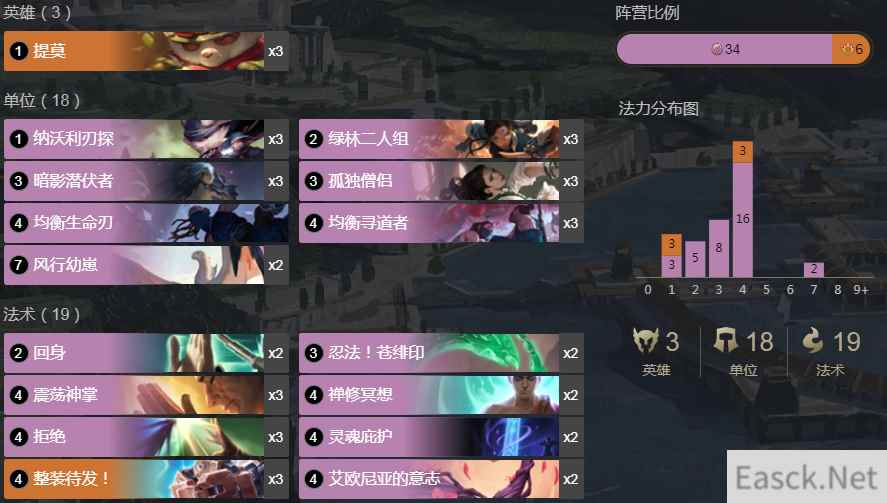This screenshot has height=503, width=887.
Task: Click the Ionia region icon beside 34
Action: pos(717,49)
